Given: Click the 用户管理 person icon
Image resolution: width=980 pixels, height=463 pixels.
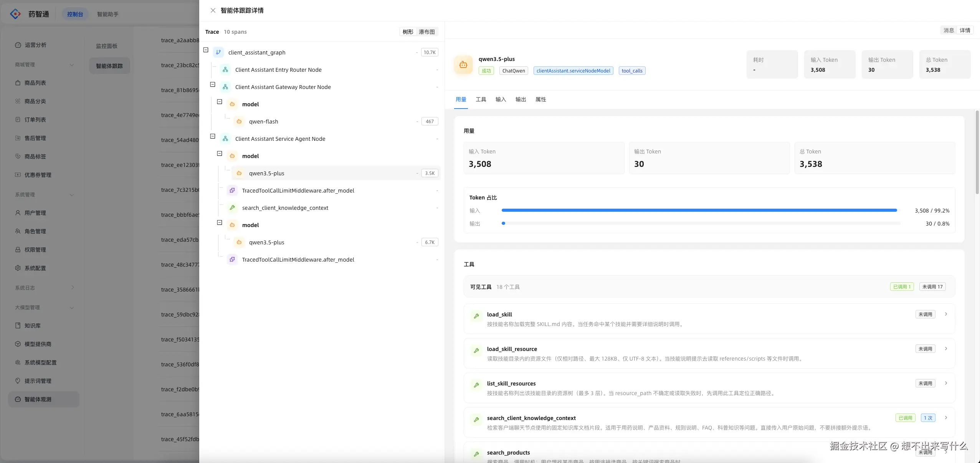Looking at the screenshot, I should pyautogui.click(x=18, y=213).
